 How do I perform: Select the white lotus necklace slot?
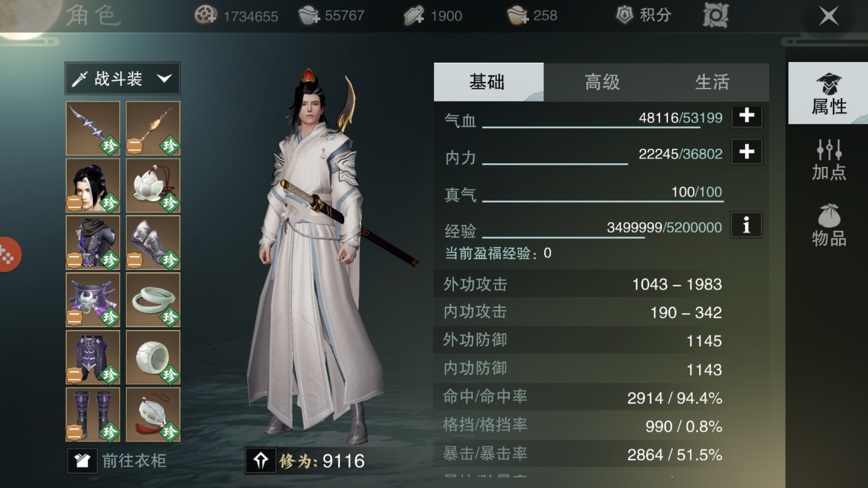click(153, 186)
